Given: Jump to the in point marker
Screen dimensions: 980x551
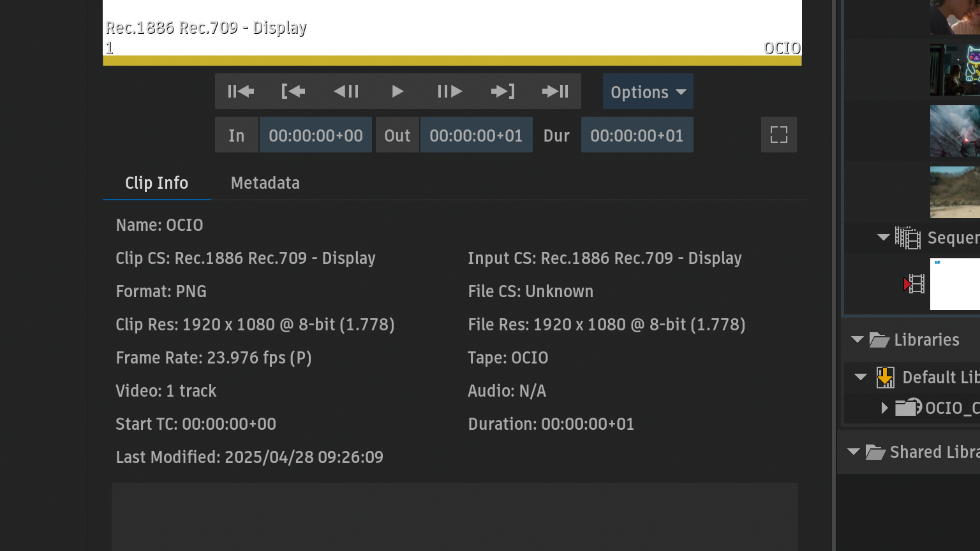Looking at the screenshot, I should click(293, 92).
